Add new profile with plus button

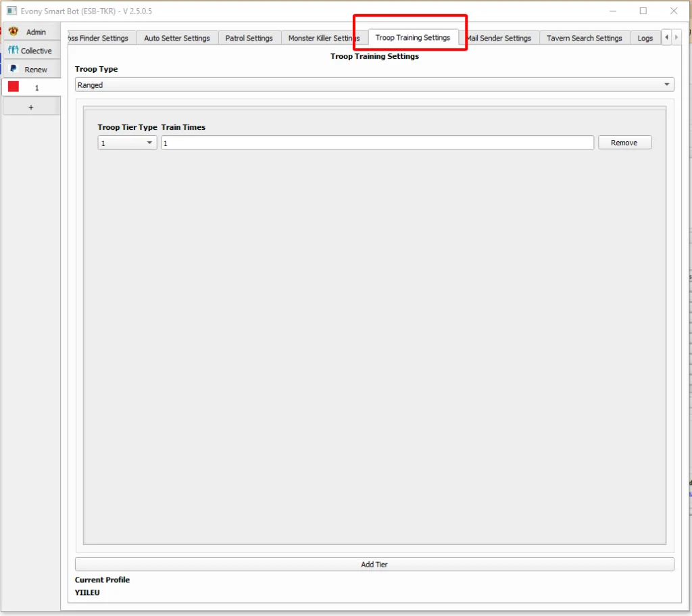tap(31, 108)
